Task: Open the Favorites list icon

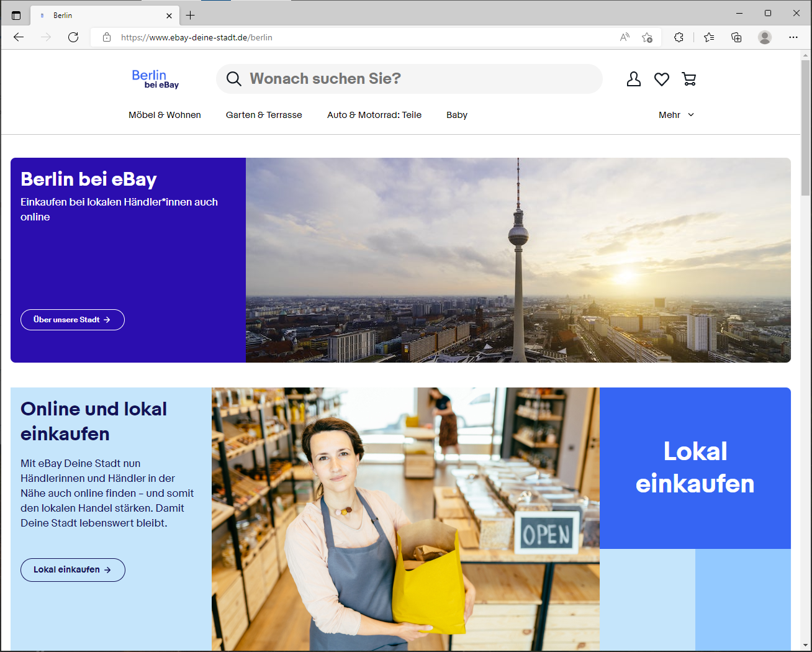Action: (709, 37)
